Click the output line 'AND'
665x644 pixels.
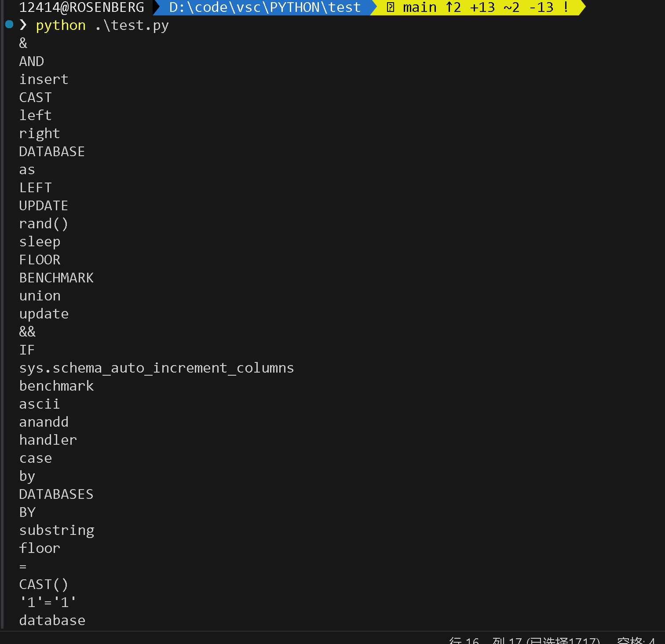[x=32, y=61]
